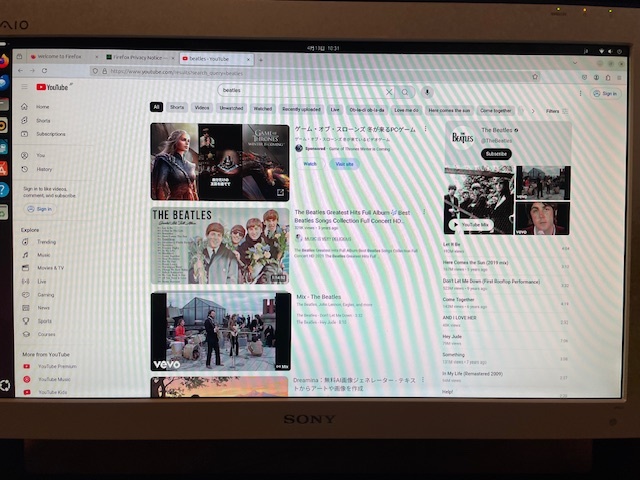640x480 pixels.
Task: Open Game of Thrones ad thumbnail
Action: tap(220, 162)
